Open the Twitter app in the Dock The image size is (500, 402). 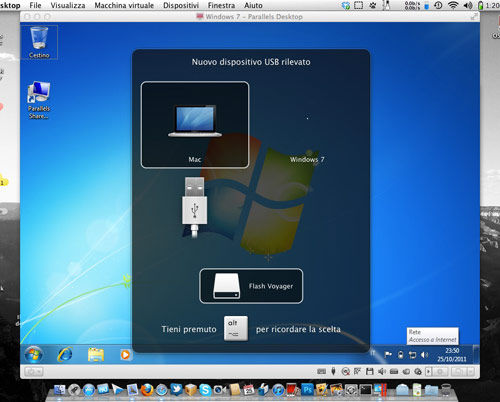pos(176,389)
